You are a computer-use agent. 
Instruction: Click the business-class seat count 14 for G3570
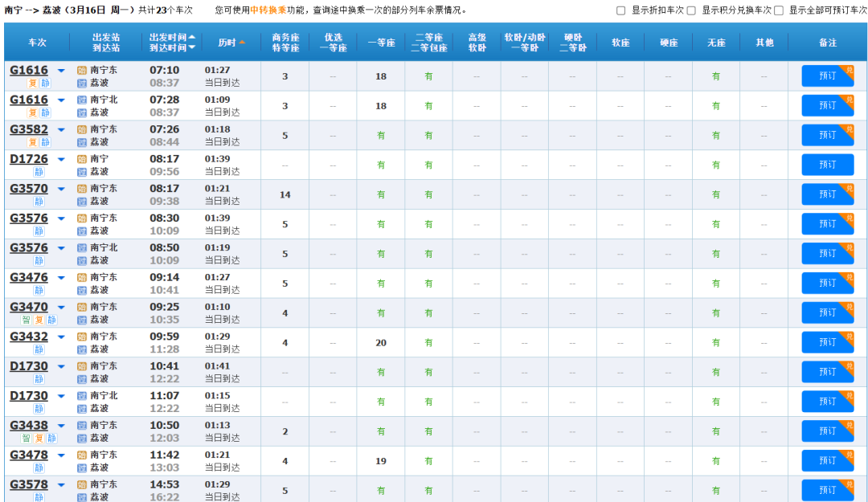(x=285, y=194)
